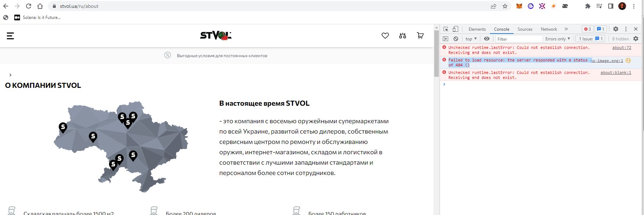Click the 3 errors counter badge
The image size is (644, 215).
[588, 29]
